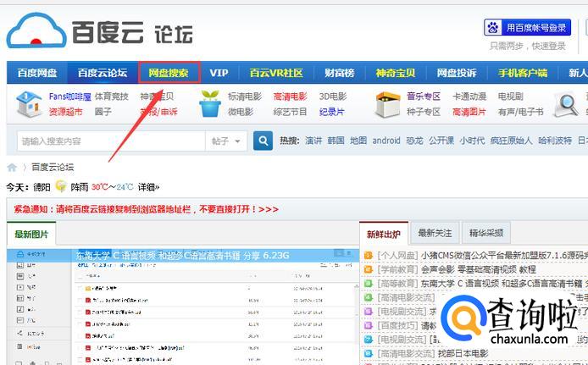This screenshot has width=588, height=365.
Task: Open 综艺节目 forum link
Action: pos(290,112)
